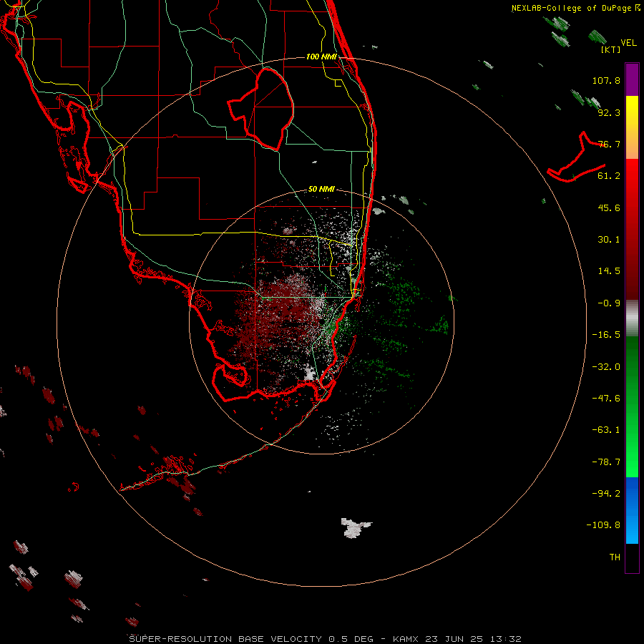Click the -16.5 legend value
Image resolution: width=644 pixels, height=644 pixels.
coord(606,335)
